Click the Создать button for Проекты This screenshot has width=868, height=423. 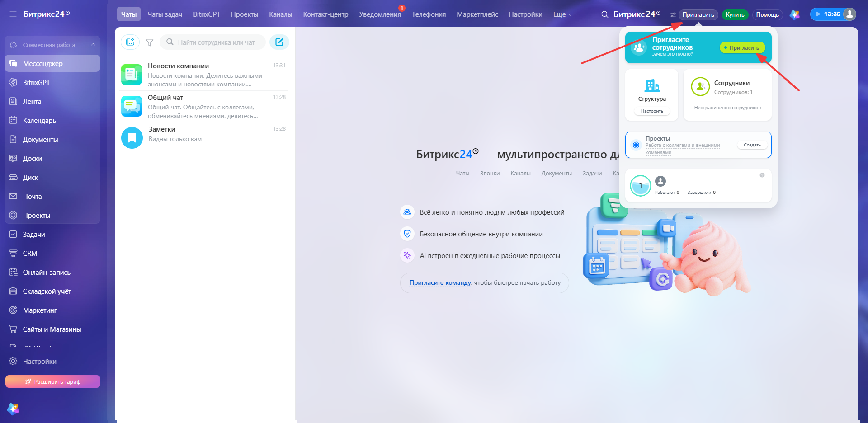(x=752, y=145)
